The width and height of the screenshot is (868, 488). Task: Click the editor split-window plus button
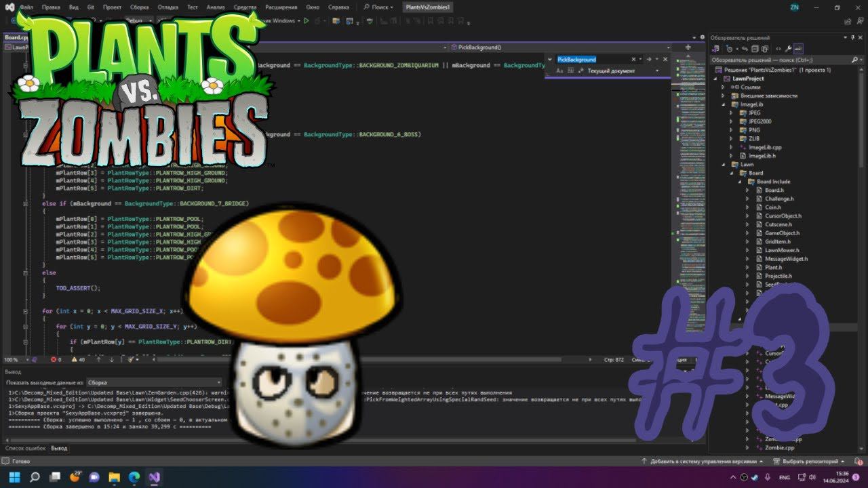(x=688, y=47)
